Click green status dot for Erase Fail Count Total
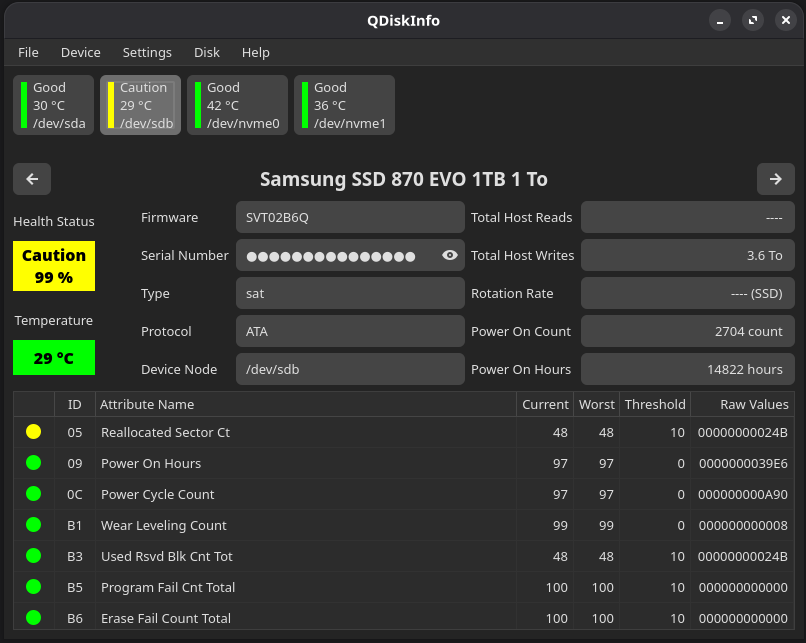Screen dimensions: 806x643 pyautogui.click(x=33, y=618)
